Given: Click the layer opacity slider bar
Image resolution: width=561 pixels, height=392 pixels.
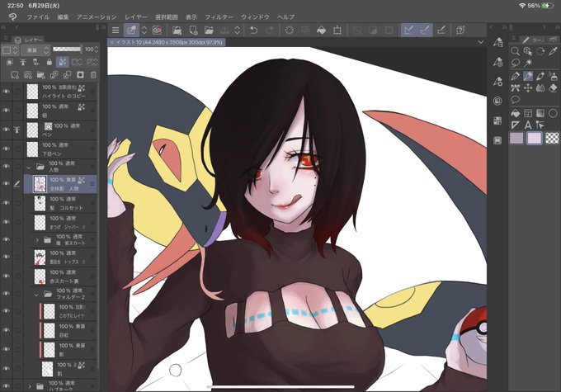Looking at the screenshot, I should pos(67,50).
